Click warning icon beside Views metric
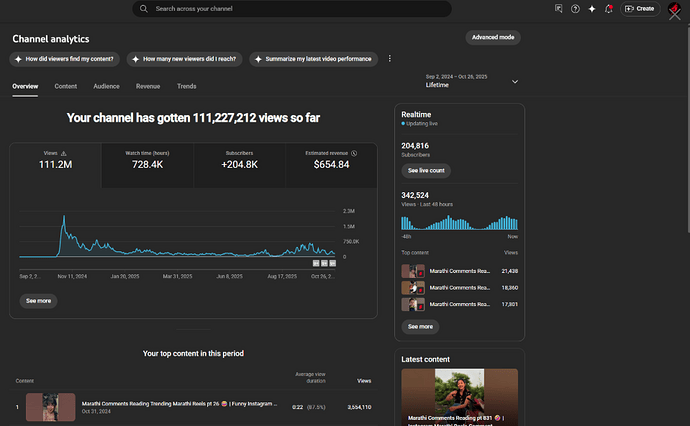The height and width of the screenshot is (426, 690). point(64,153)
